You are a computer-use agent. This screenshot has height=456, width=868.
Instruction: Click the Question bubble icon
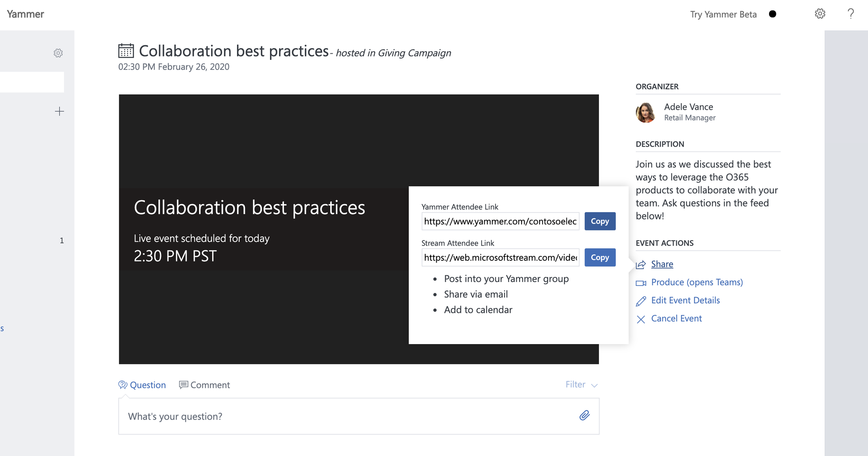[x=123, y=385]
